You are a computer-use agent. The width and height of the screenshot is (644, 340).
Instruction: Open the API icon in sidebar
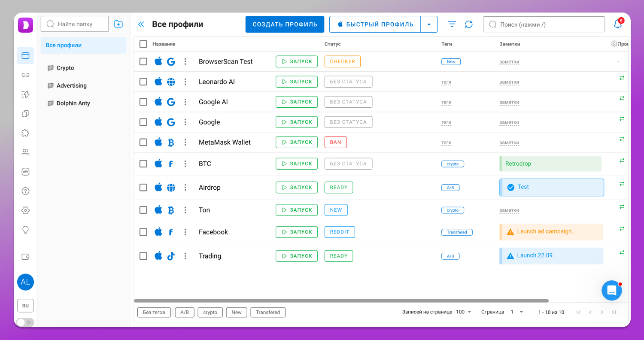click(x=25, y=172)
